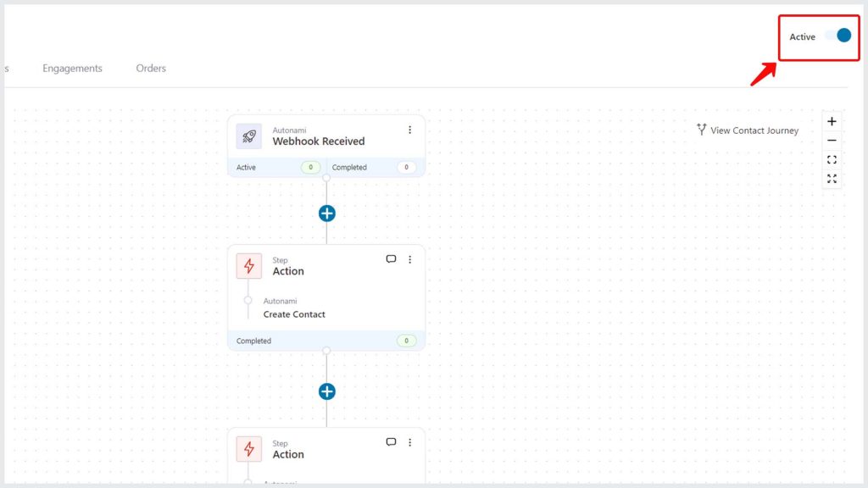Click the Completed count badge in Webhook Received
The width and height of the screenshot is (868, 488).
coord(406,167)
